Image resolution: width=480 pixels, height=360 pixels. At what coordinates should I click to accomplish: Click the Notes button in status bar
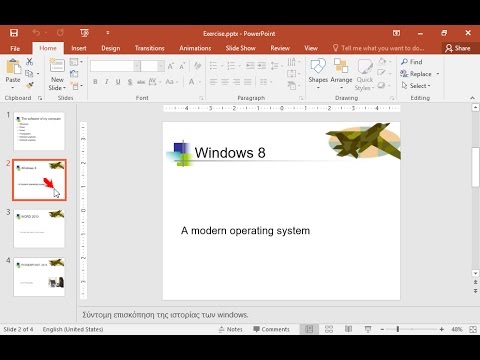pos(231,329)
